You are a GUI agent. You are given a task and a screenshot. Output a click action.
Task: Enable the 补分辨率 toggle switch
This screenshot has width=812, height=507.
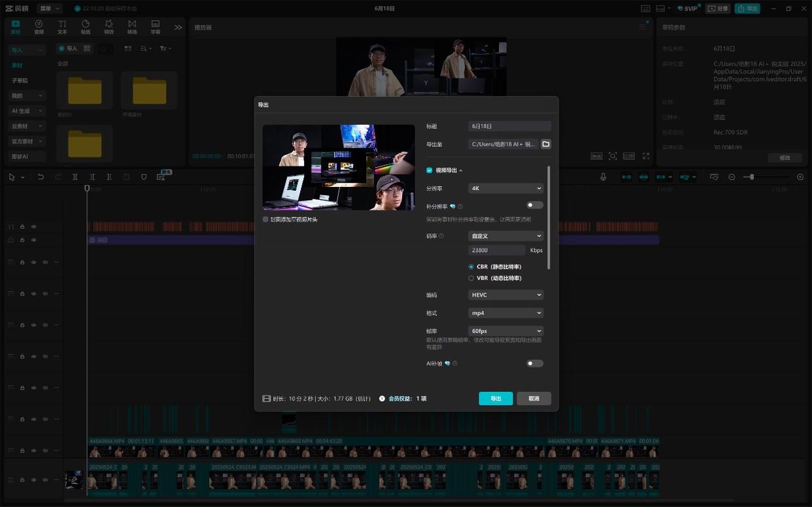pyautogui.click(x=534, y=205)
